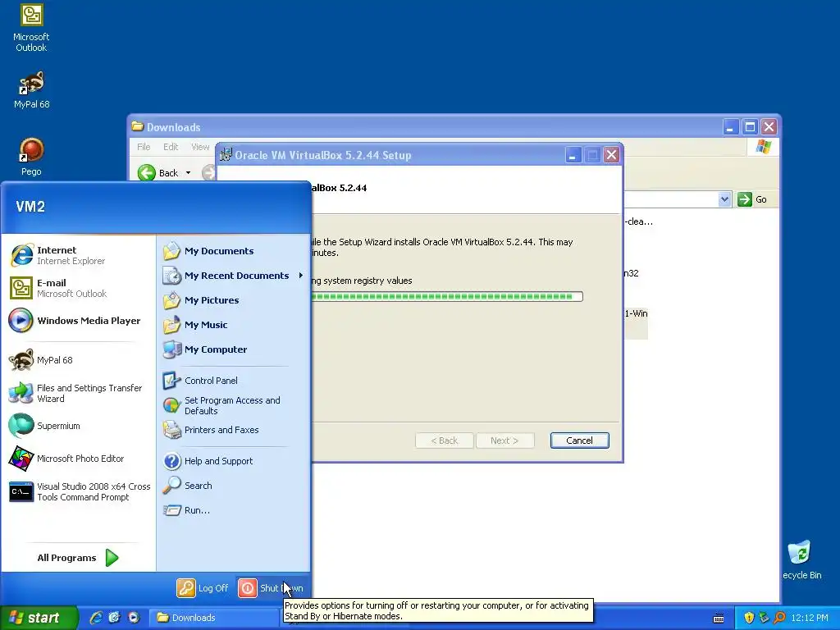Launch Supermium from Start menu
This screenshot has width=840, height=630.
click(x=78, y=426)
